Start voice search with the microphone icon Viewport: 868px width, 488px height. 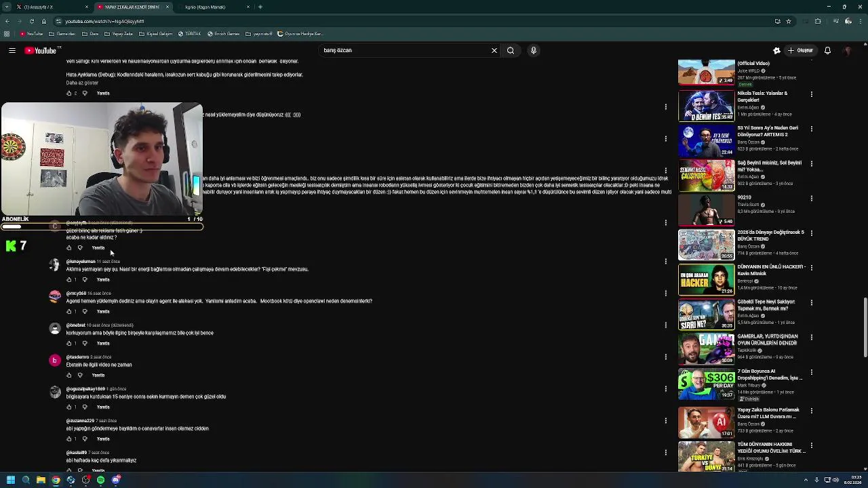[534, 50]
